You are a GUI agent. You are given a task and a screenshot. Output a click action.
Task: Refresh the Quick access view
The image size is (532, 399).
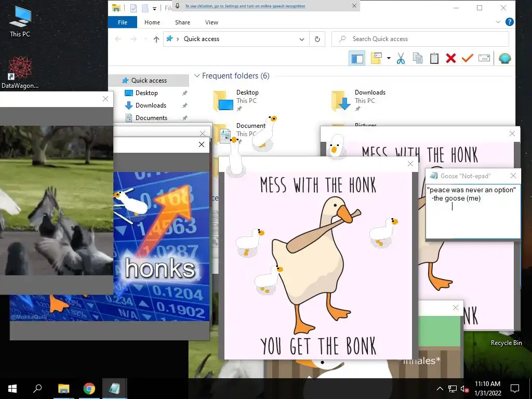tap(317, 39)
